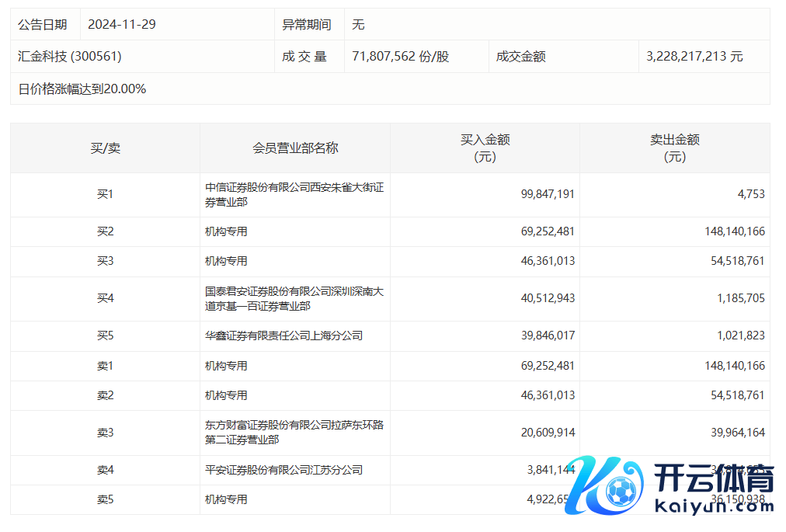Click 平安证券股份有限公司江苏分公司 in the 卖4 row
Image resolution: width=786 pixels, height=532 pixels.
tap(283, 470)
